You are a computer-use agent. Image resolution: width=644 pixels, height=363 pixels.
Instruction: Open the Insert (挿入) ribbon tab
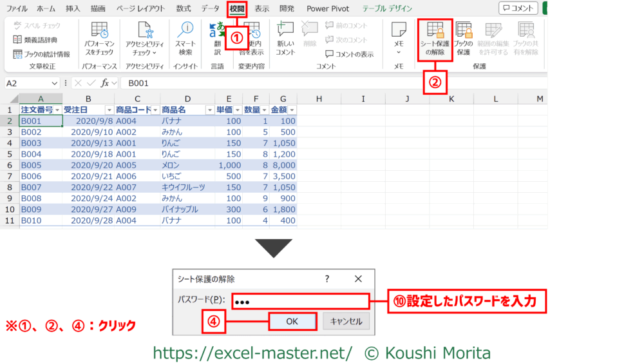(x=73, y=8)
